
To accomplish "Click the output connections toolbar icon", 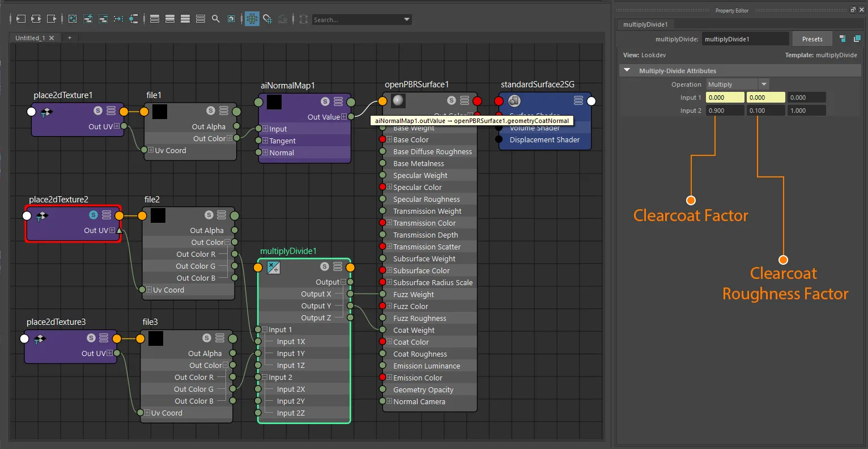I will pos(52,19).
